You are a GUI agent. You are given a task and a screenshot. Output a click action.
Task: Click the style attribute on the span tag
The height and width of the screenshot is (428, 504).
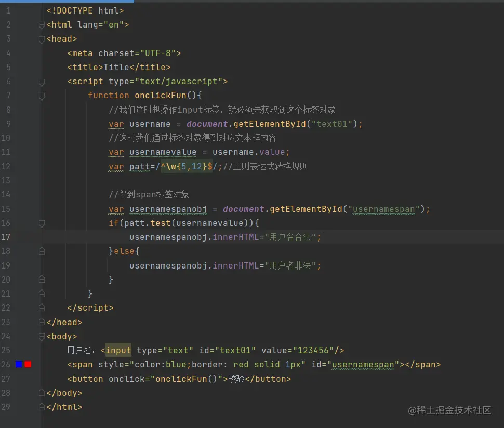pos(202,365)
